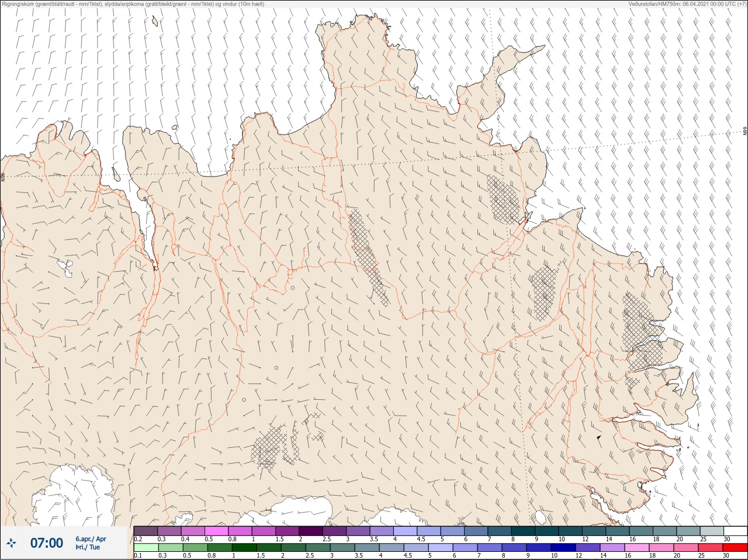Viewport: 748px width, 560px height.
Task: Click the compass star icon beside 07:00
Action: coord(11,543)
